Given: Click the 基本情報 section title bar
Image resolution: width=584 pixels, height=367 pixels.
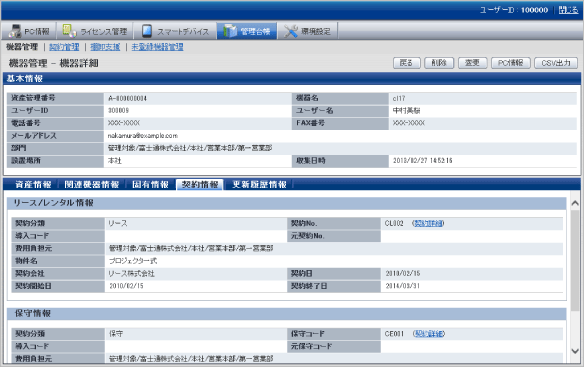Looking at the screenshot, I should 292,79.
